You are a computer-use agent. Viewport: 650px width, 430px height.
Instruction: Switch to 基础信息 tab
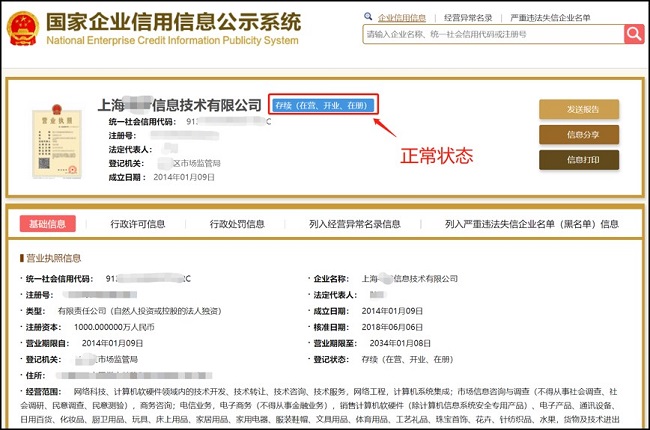click(48, 224)
